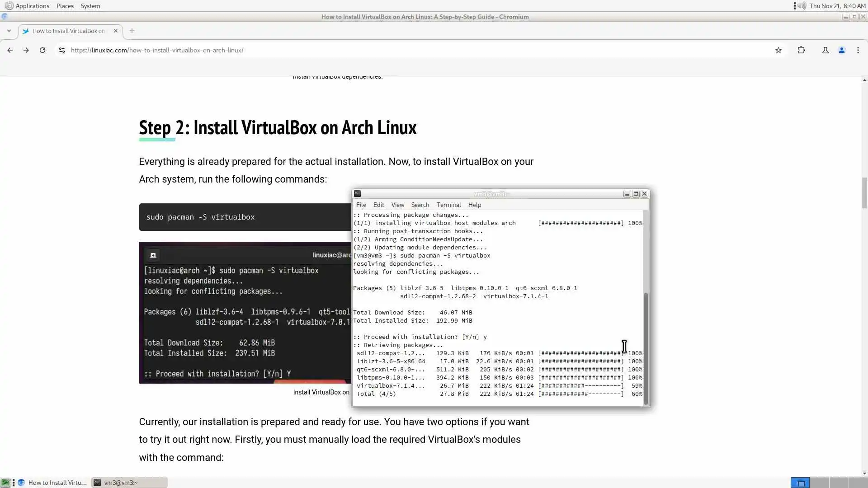Switch to vm3@vm3 terminal taskbar button
The height and width of the screenshot is (488, 868).
coord(129,483)
